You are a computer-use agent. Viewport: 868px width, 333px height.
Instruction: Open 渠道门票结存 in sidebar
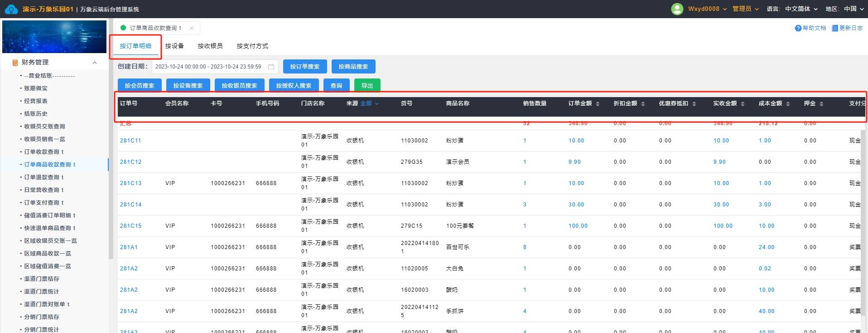[42, 279]
